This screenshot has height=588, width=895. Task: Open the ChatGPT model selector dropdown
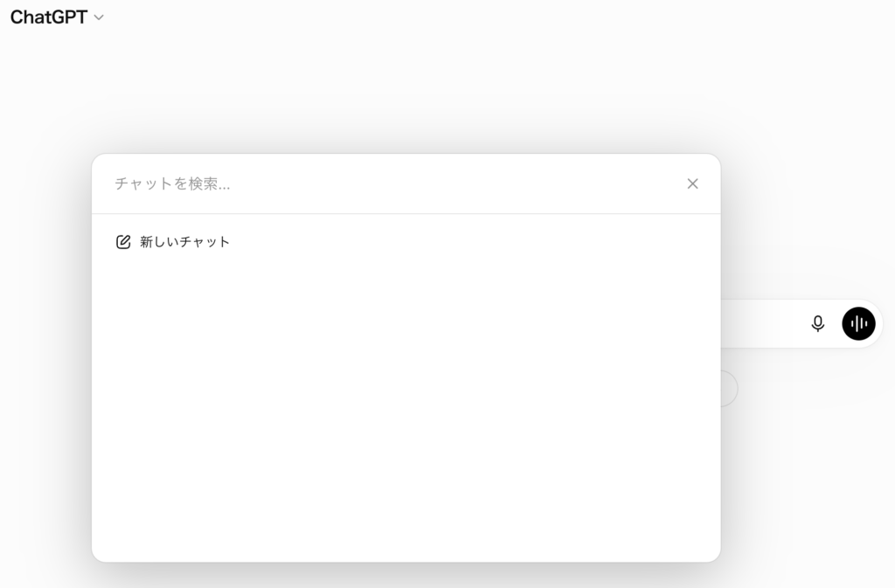point(57,17)
